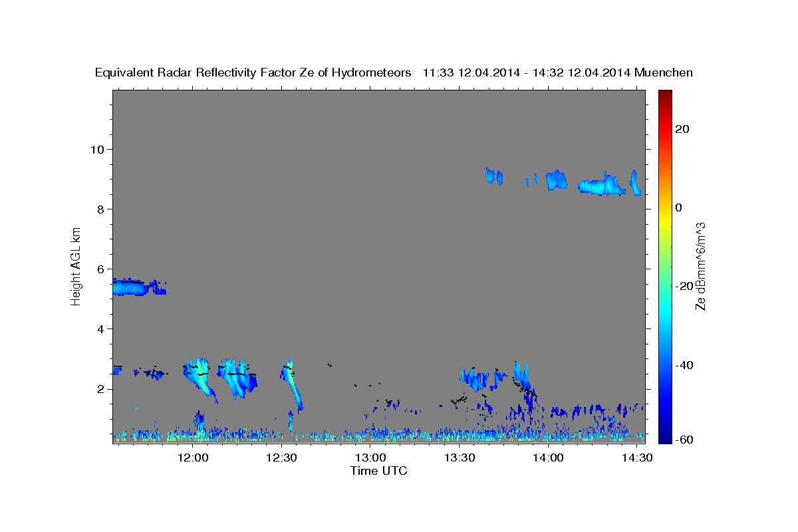This screenshot has width=798, height=532.
Task: Click the fallstreak echo just after 12:30
Action: [292, 384]
